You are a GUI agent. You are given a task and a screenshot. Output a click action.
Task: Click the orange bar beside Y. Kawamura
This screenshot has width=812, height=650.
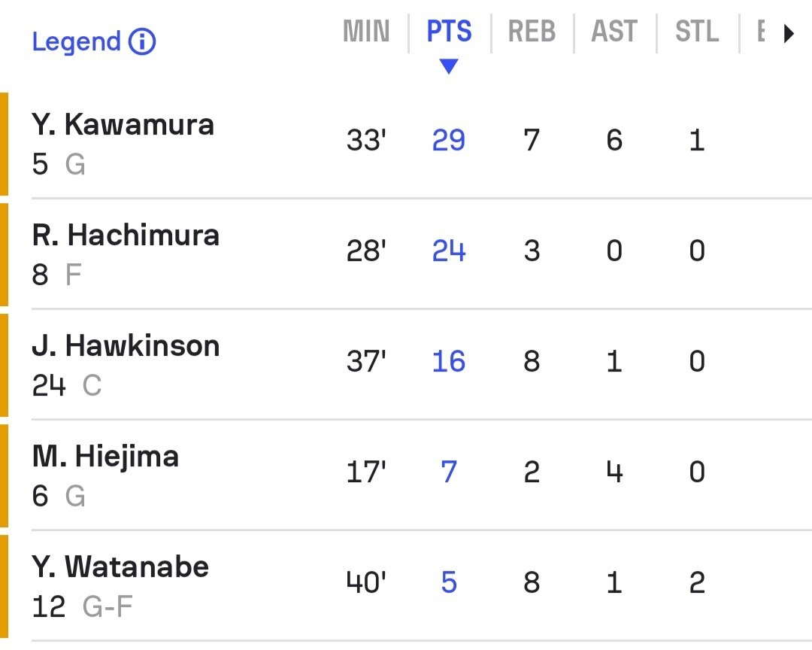[x=4, y=144]
